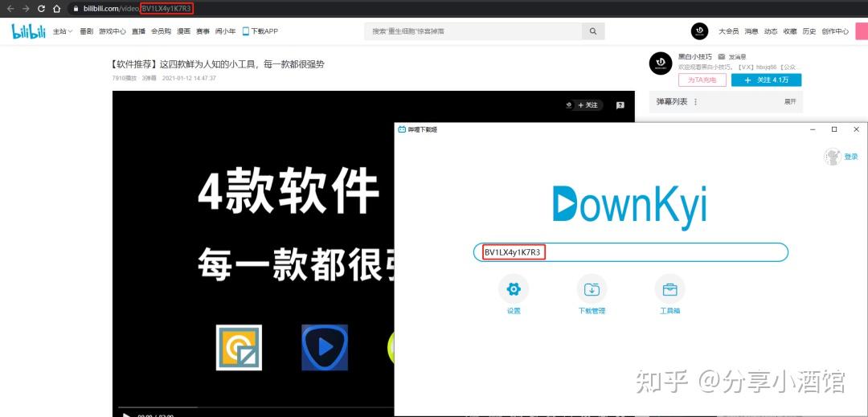Click the browser back arrow

tap(10, 9)
